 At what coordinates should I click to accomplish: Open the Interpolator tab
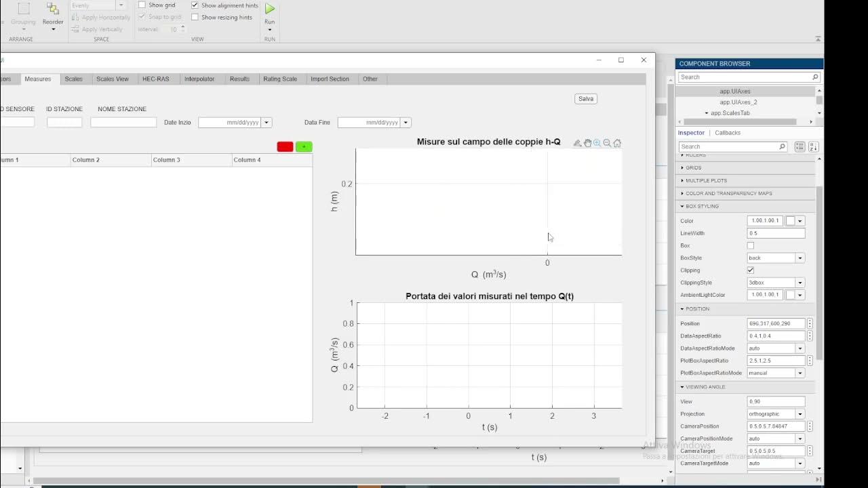pos(199,79)
